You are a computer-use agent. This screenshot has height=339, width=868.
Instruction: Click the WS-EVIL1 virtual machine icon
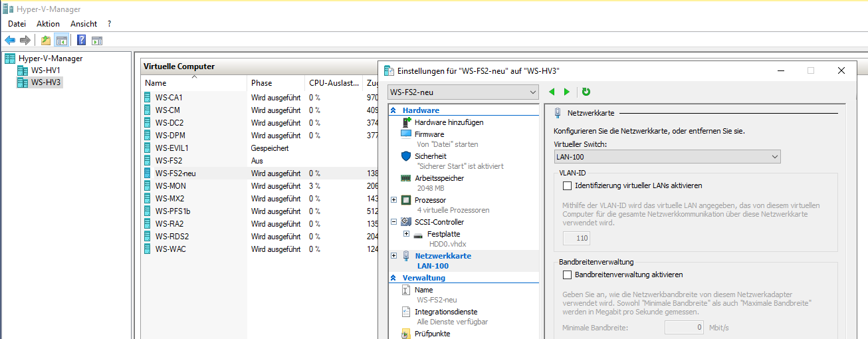[148, 148]
